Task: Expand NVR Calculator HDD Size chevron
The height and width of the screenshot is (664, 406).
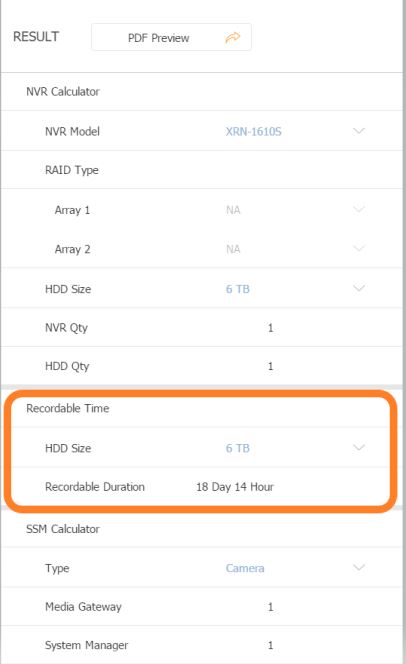Action: [359, 288]
